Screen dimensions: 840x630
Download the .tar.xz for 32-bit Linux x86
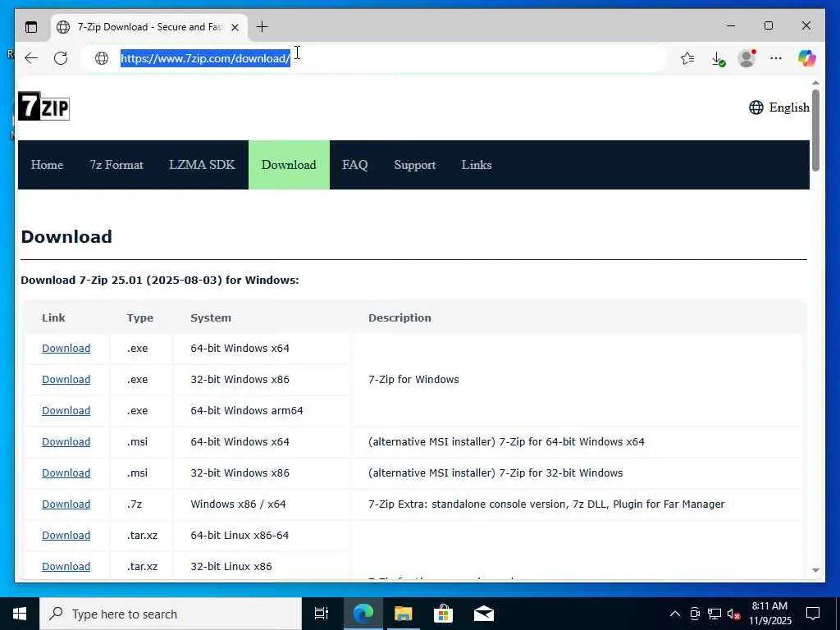pyautogui.click(x=66, y=566)
